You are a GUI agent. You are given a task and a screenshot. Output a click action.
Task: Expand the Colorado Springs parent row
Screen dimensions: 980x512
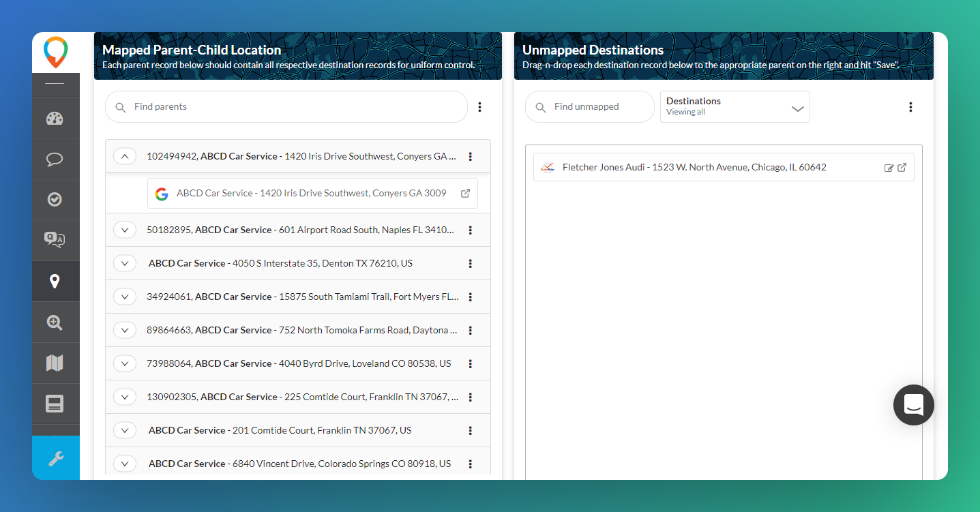125,464
